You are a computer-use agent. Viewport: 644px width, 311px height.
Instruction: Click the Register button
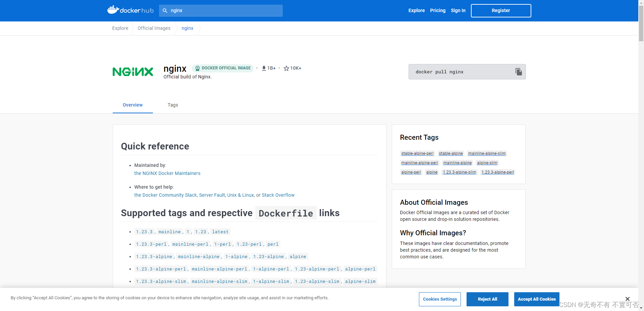[x=501, y=11]
